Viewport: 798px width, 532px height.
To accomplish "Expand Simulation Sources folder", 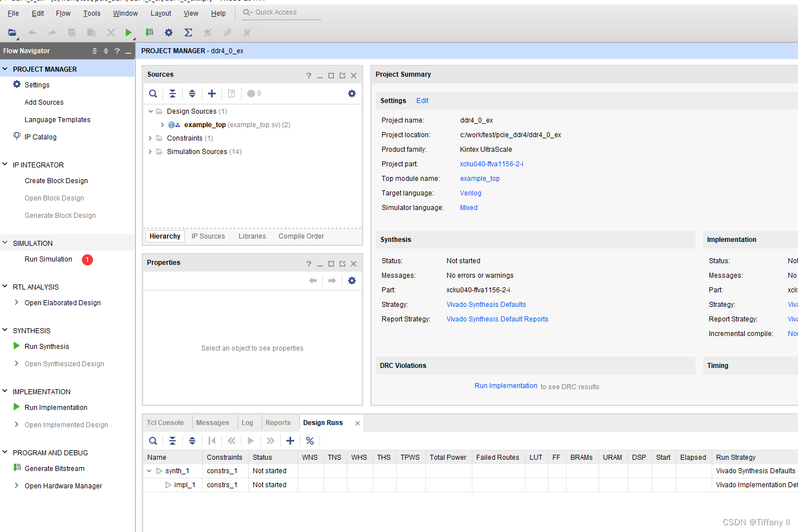I will point(150,152).
